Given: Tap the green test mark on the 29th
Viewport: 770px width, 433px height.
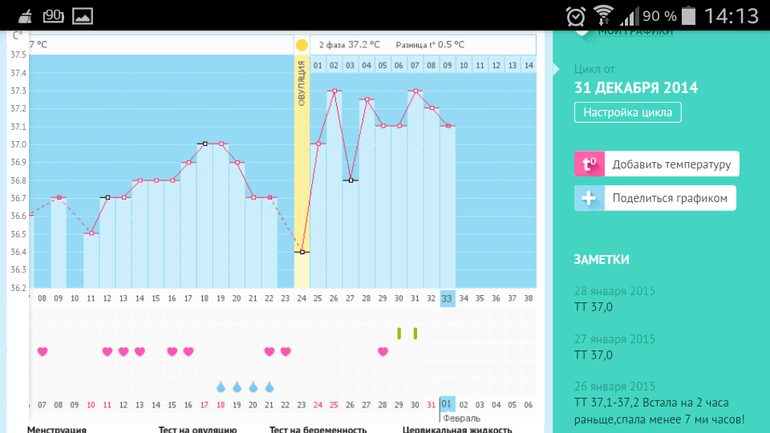Looking at the screenshot, I should point(399,333).
